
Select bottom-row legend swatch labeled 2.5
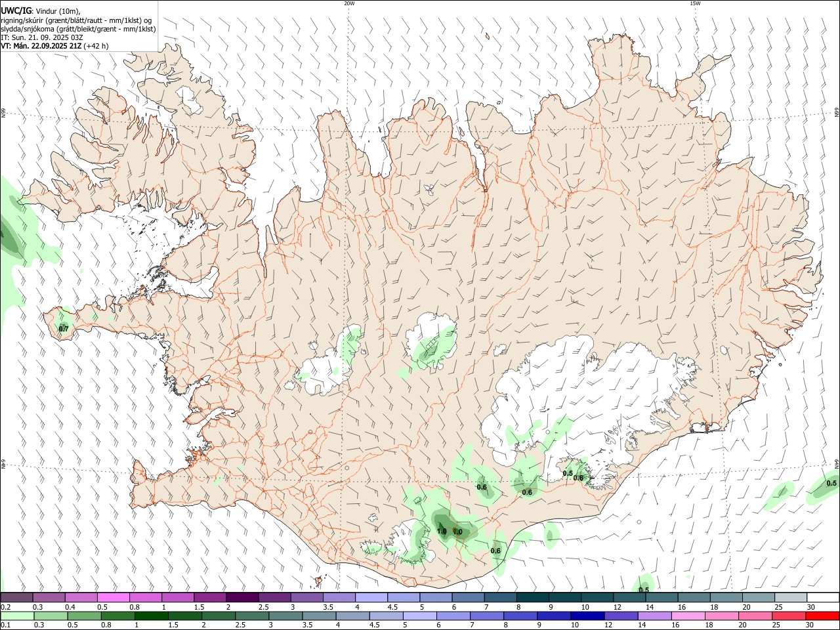point(252,616)
